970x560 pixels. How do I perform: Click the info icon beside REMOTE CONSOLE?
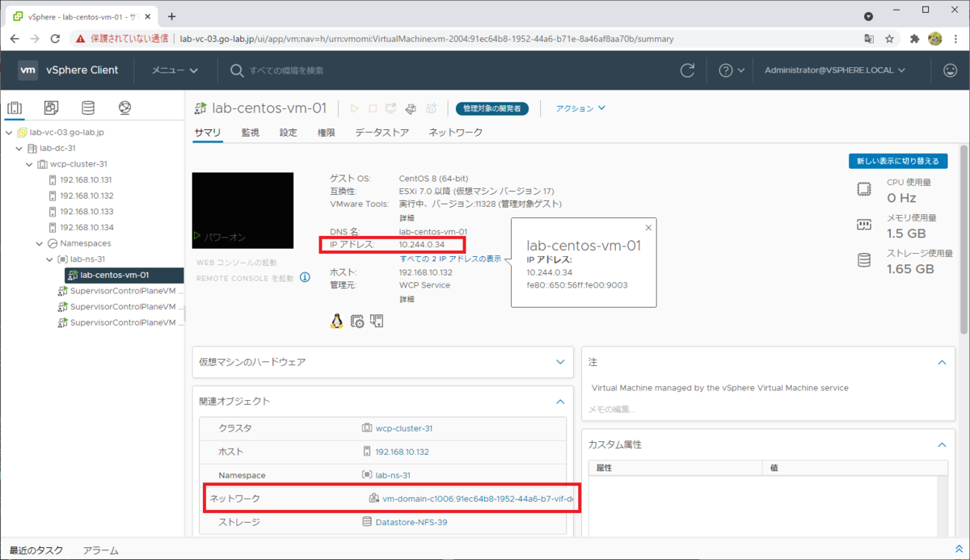click(x=306, y=277)
